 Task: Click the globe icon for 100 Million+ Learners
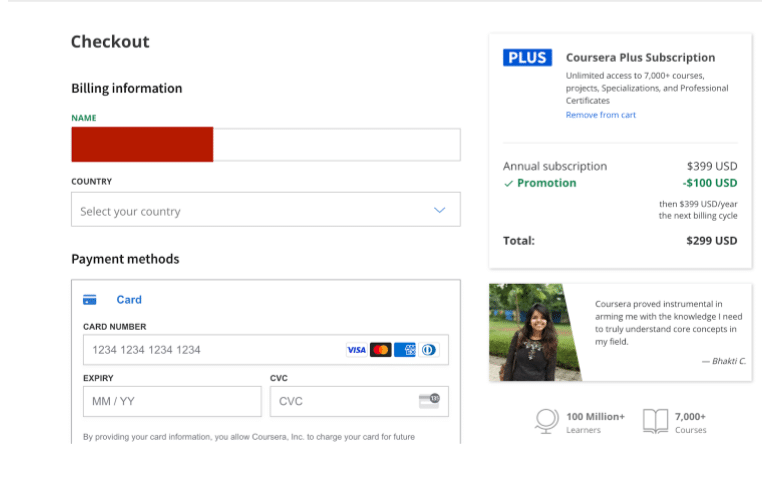[x=547, y=421]
